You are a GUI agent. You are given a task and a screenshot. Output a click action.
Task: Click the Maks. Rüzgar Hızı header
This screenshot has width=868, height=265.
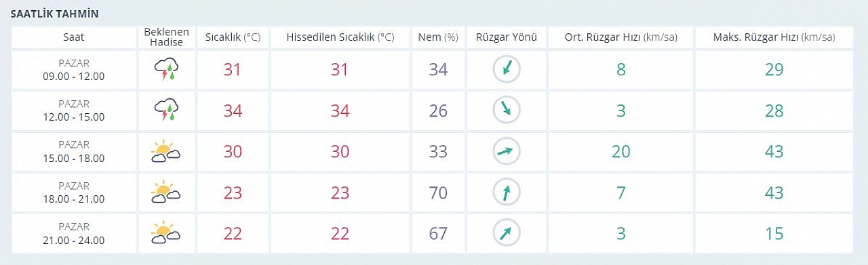point(774,37)
